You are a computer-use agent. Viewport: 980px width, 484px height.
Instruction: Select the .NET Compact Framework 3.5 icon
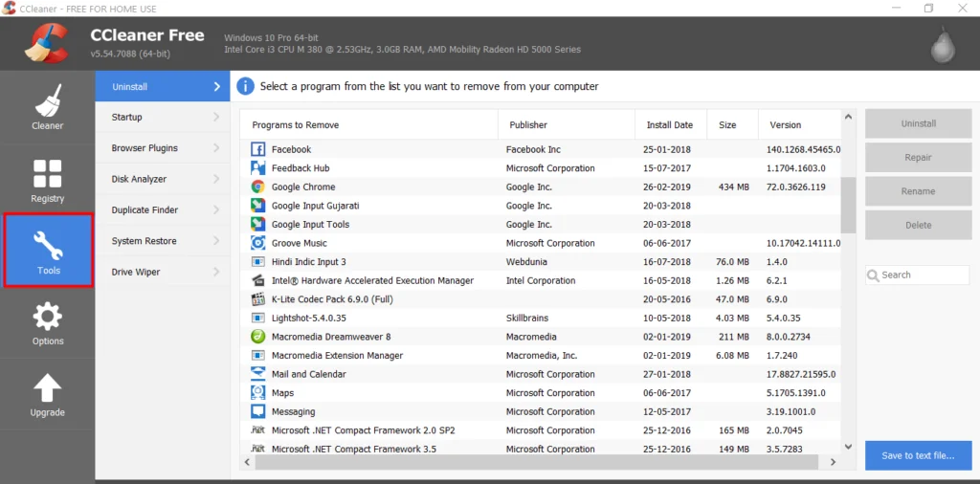[x=257, y=449]
